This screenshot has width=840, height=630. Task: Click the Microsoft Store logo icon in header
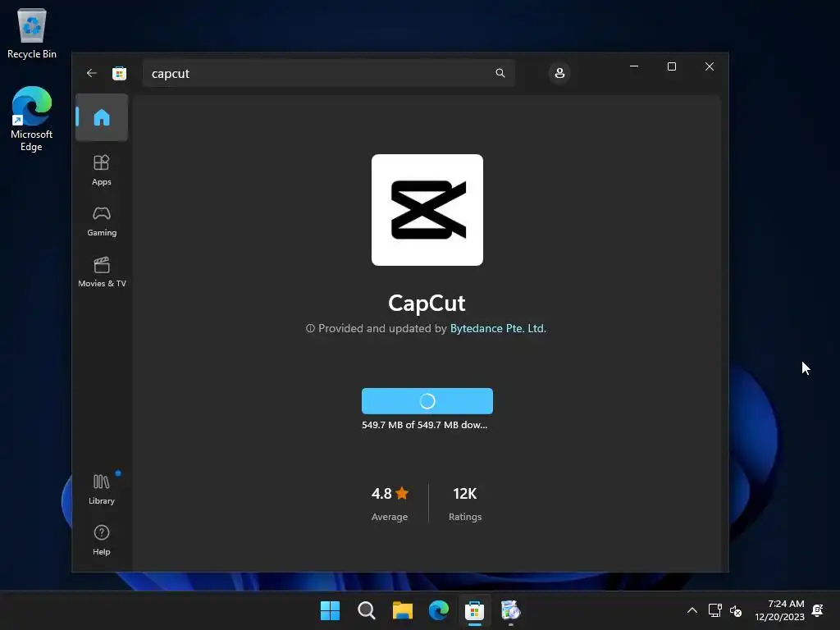120,73
